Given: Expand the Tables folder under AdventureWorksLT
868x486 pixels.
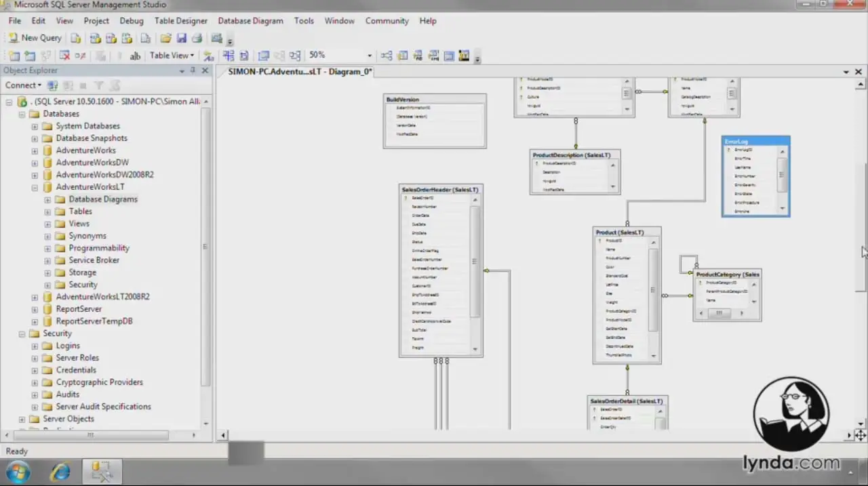Looking at the screenshot, I should [47, 211].
